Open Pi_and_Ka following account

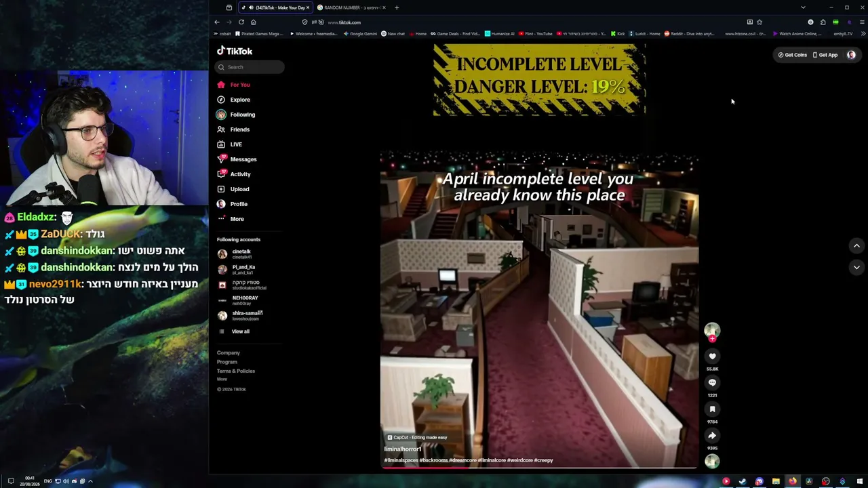coord(237,269)
